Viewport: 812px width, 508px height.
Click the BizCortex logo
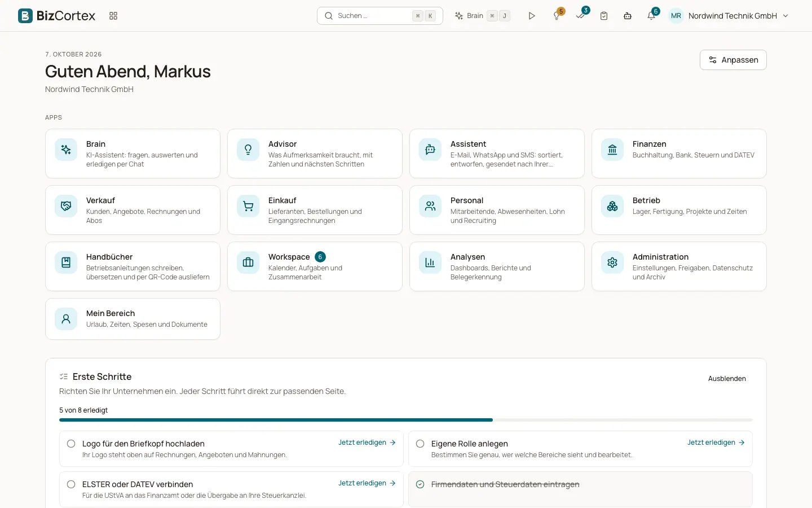pyautogui.click(x=56, y=16)
